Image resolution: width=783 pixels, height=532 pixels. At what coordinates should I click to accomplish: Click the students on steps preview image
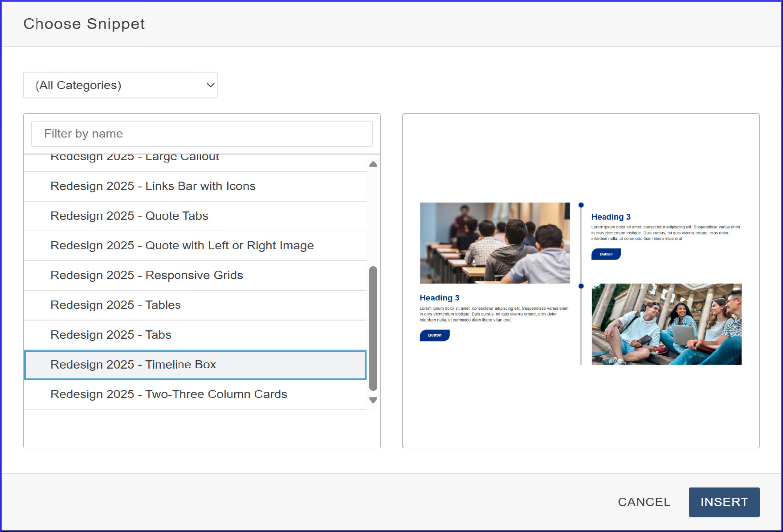[666, 324]
